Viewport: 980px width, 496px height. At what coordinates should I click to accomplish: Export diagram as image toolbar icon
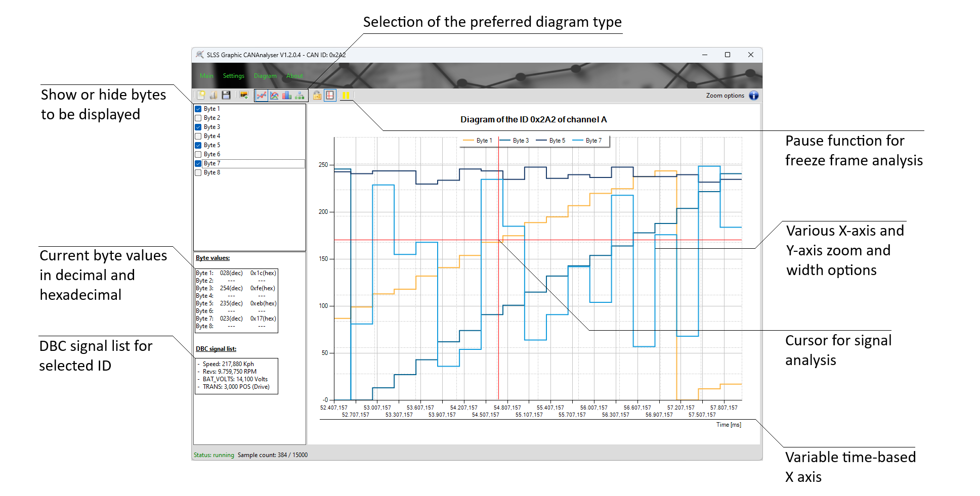point(244,95)
